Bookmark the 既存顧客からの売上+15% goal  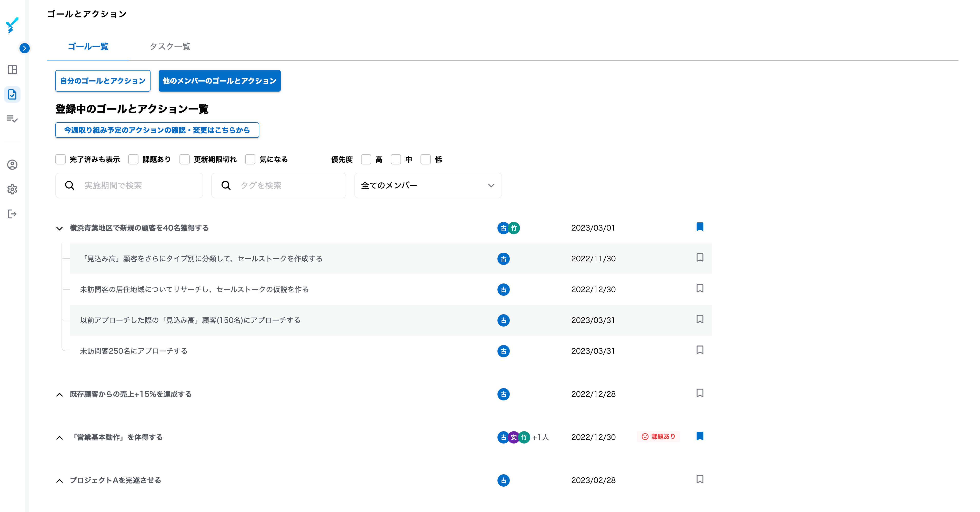(x=700, y=393)
